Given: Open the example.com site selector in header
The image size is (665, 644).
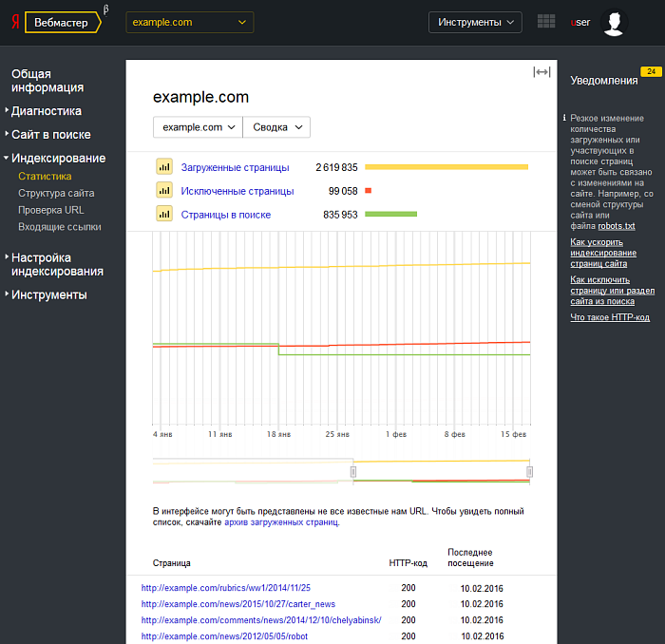Looking at the screenshot, I should 189,22.
